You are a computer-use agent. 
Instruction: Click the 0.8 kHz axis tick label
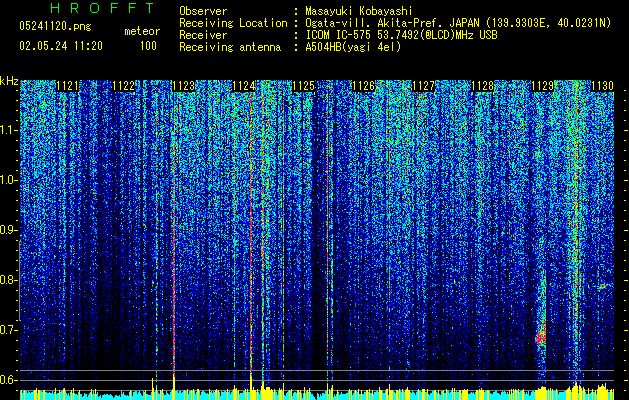tap(8, 280)
